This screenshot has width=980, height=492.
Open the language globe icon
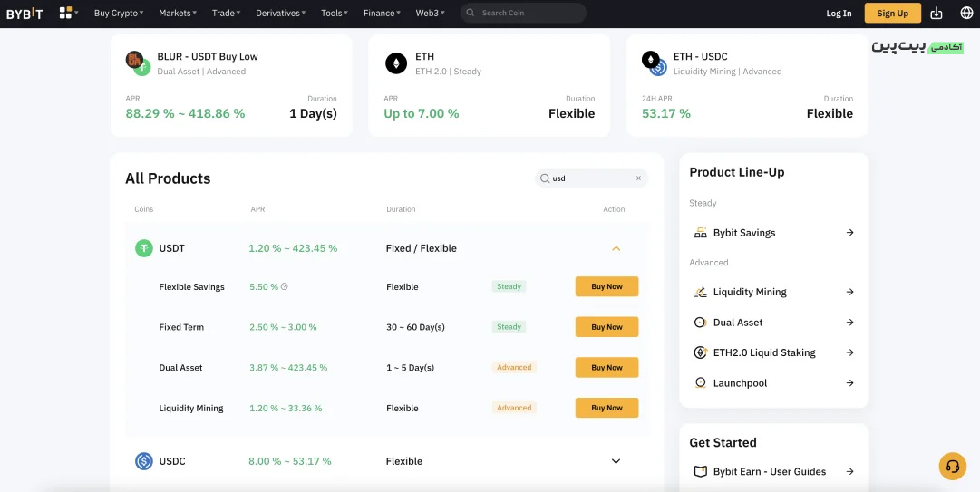point(966,13)
